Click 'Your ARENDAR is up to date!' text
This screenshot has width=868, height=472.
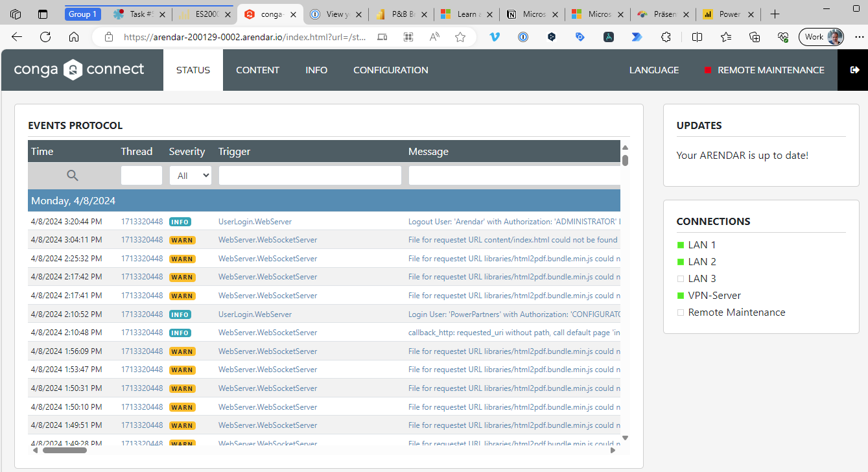point(742,155)
